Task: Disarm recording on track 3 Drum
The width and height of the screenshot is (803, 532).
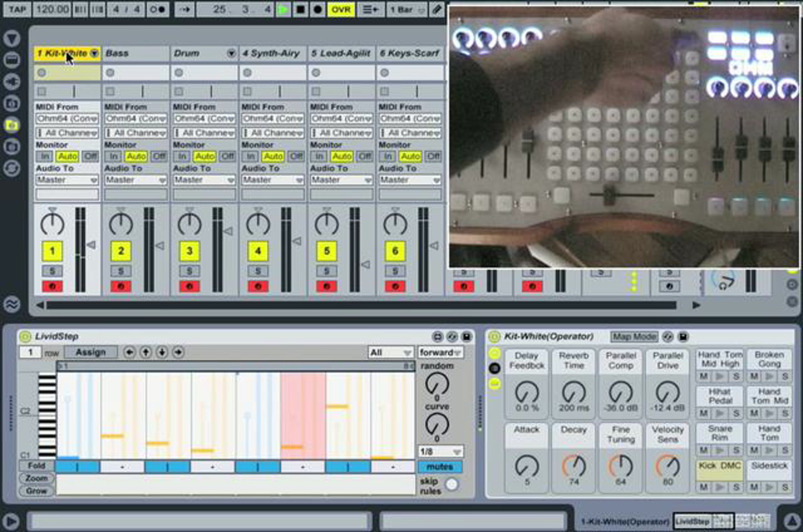Action: (x=189, y=286)
